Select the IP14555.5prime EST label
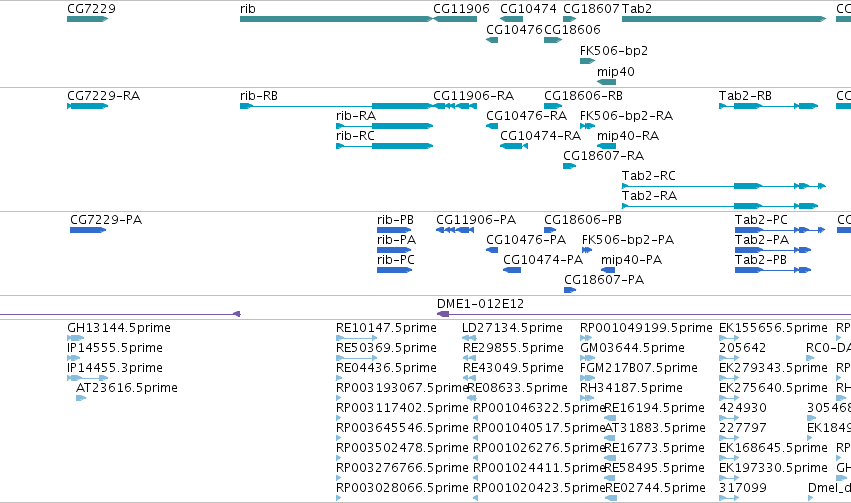The image size is (851, 503). tap(115, 348)
